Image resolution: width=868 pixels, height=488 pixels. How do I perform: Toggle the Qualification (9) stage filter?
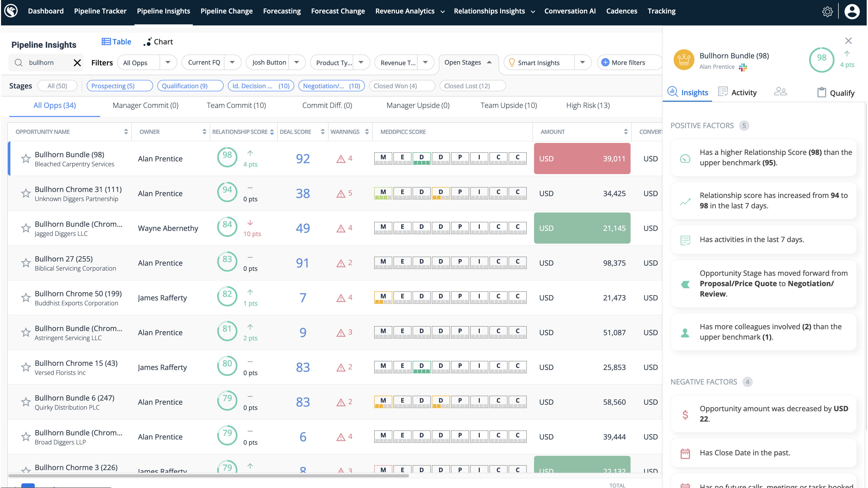tap(190, 86)
